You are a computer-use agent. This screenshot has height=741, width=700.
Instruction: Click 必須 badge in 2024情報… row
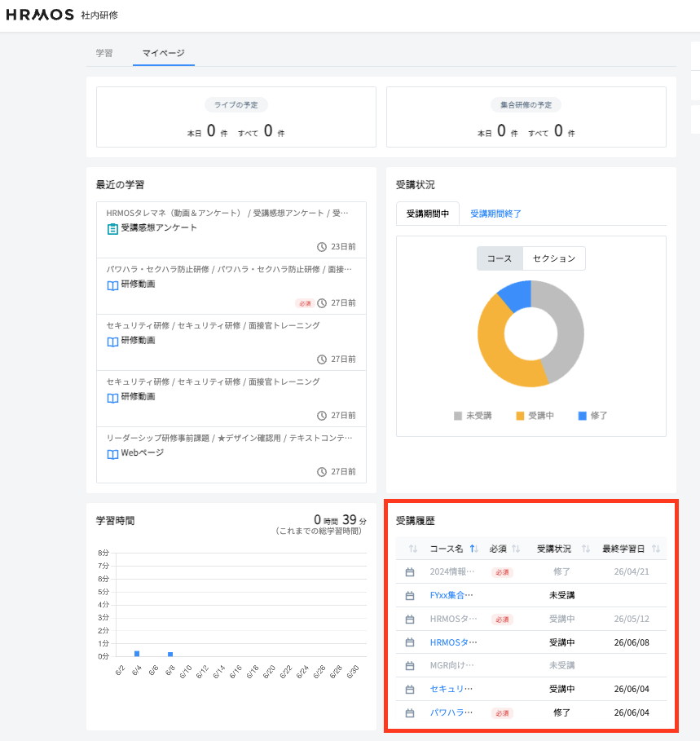point(502,572)
